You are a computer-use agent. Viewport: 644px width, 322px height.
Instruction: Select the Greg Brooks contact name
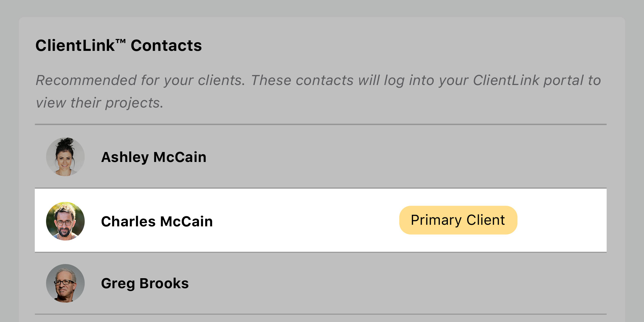[x=145, y=283]
